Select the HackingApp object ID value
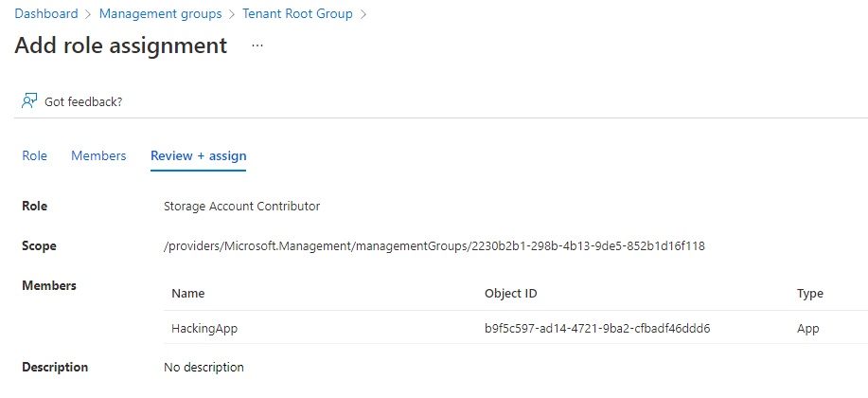This screenshot has width=868, height=398. coord(597,329)
